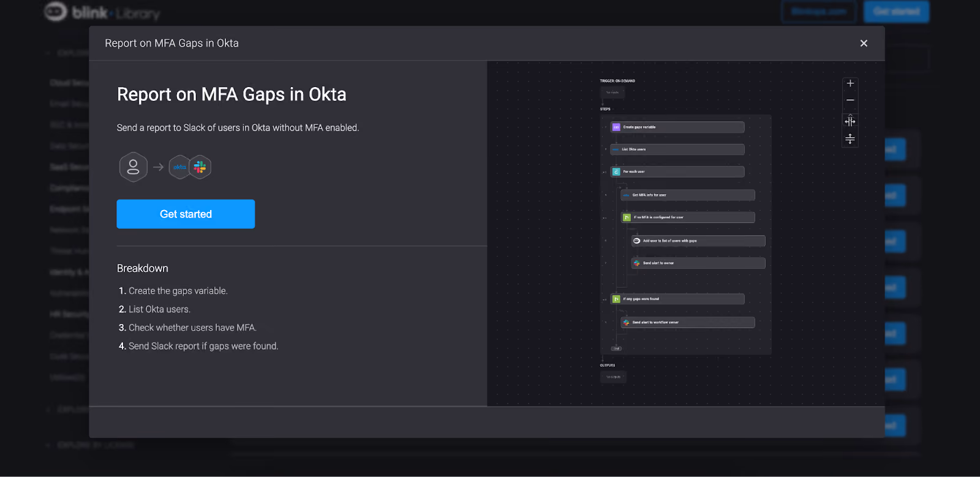Select the If no MFA is configured step

[688, 217]
